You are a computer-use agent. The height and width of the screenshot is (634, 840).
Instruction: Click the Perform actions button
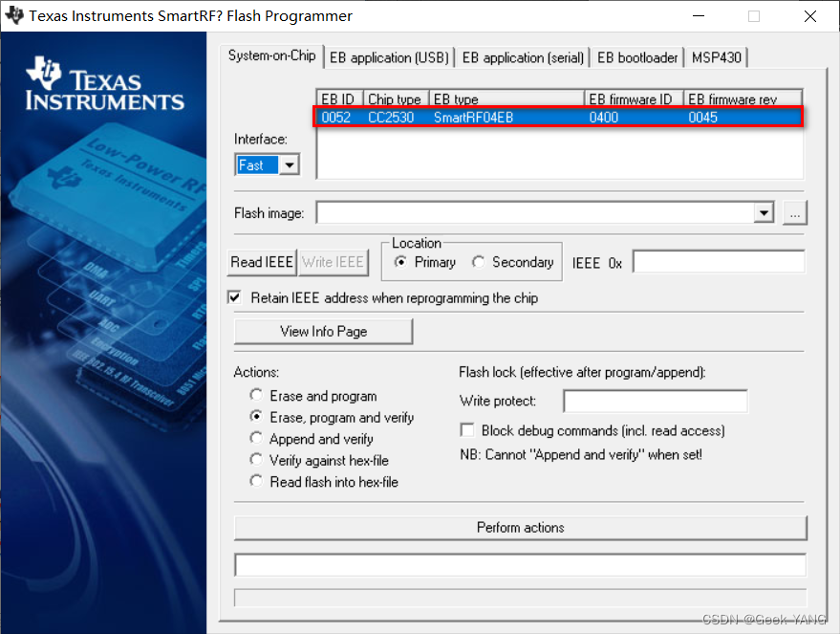pyautogui.click(x=520, y=528)
